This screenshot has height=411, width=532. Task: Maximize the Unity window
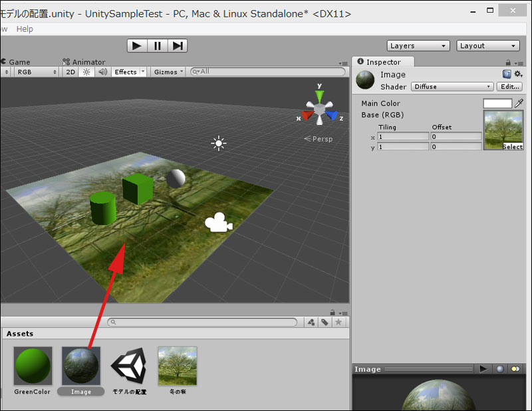(490, 11)
